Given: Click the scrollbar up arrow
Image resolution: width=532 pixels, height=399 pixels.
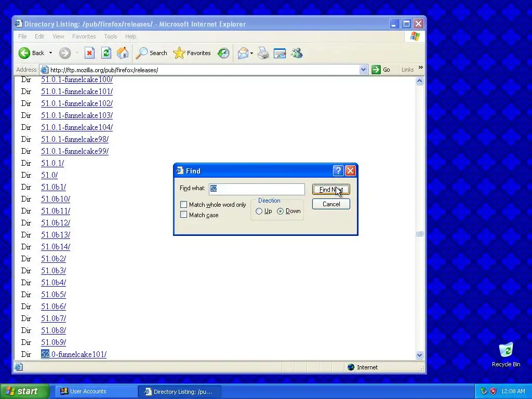Looking at the screenshot, I should pyautogui.click(x=420, y=81).
